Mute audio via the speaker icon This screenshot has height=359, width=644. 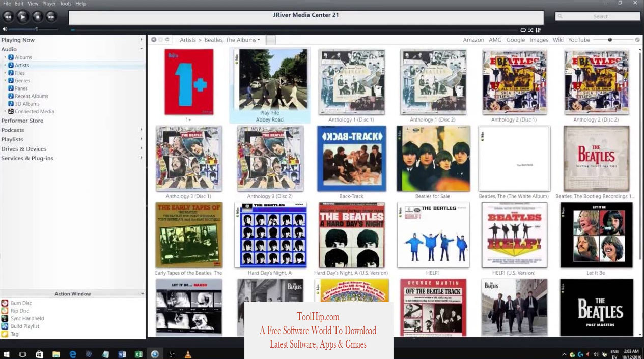click(5, 29)
